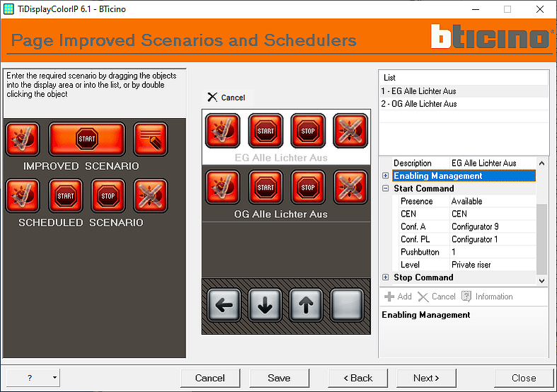Click STOP icon of OG Alle Lichter Aus

(308, 187)
